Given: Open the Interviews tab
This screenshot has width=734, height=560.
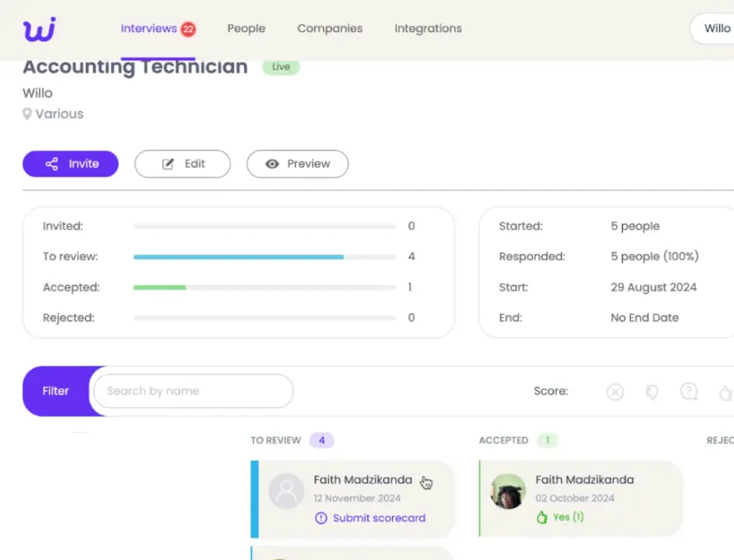Looking at the screenshot, I should coord(149,28).
